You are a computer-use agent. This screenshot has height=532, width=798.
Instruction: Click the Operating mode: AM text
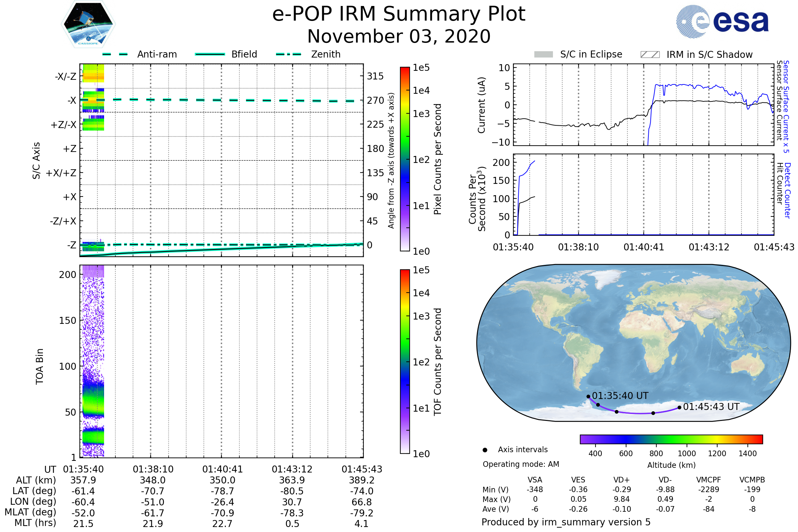521,464
